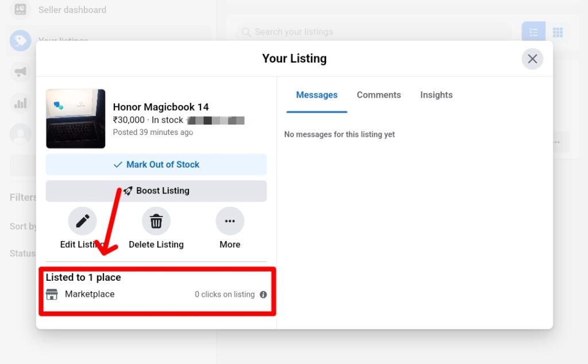Click the Boost Listing button
The image size is (588, 364).
pyautogui.click(x=156, y=191)
